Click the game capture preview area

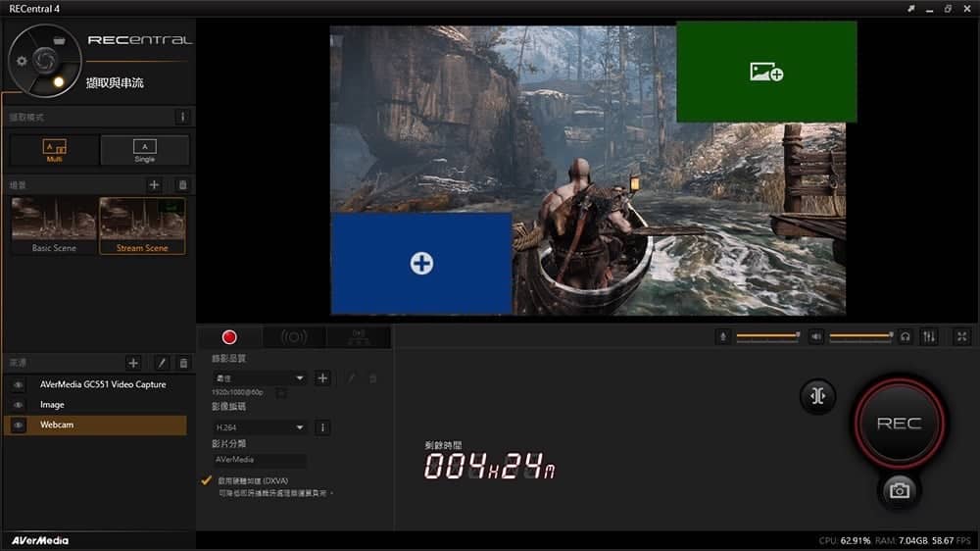click(587, 171)
